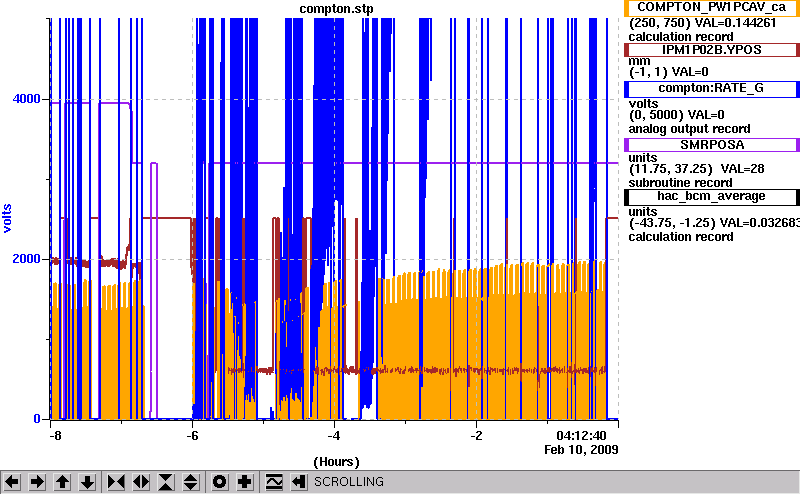
Task: Click the -8 hours x-axis tick label
Action: (55, 436)
